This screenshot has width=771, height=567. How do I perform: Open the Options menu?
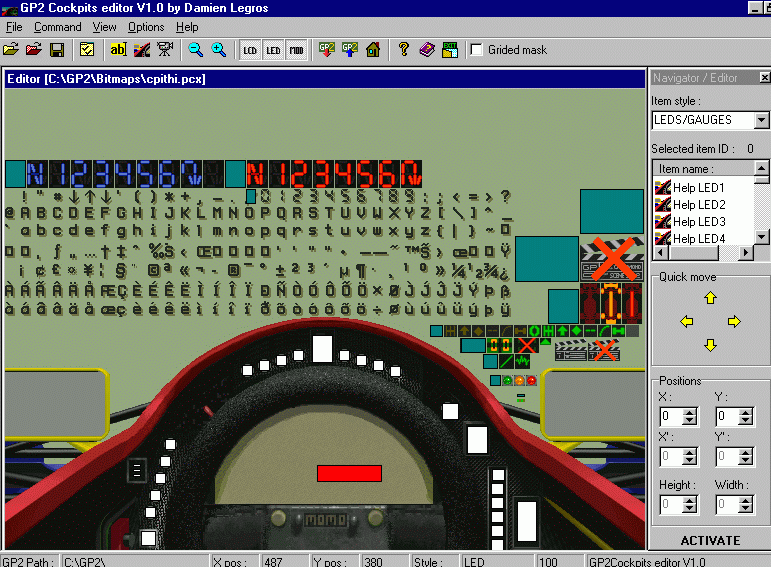(x=146, y=27)
